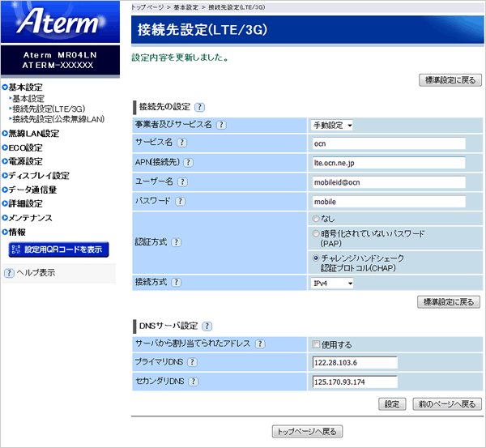Screen dimensions: 486x448
Task: Open help icon for ユーザー名
Action: coord(183,182)
